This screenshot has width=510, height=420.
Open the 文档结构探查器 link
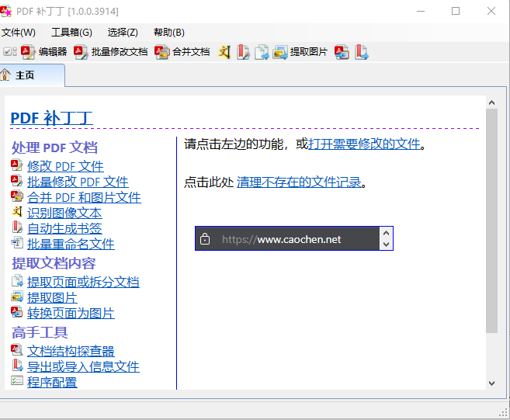(x=71, y=351)
